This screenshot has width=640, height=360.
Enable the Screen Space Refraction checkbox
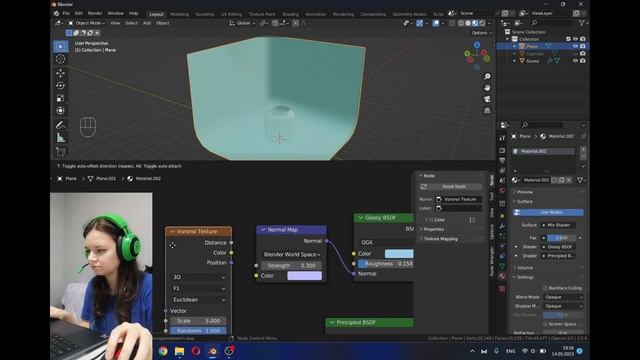[545, 324]
